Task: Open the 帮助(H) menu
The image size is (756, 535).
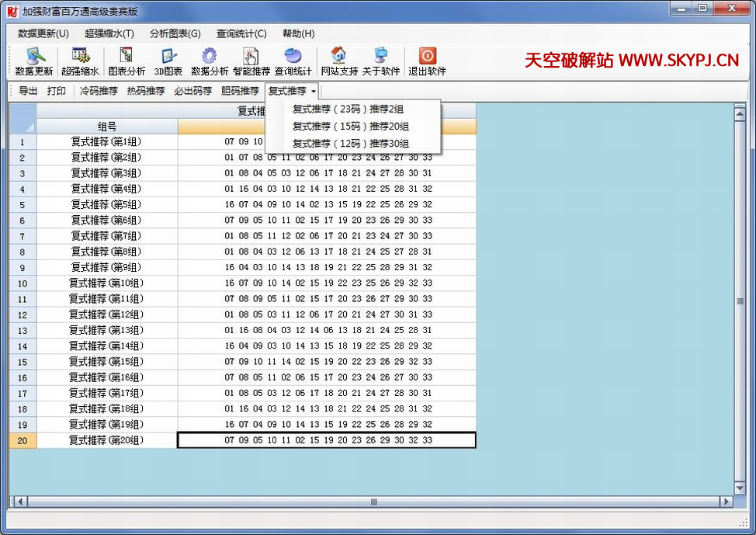Action: (298, 33)
